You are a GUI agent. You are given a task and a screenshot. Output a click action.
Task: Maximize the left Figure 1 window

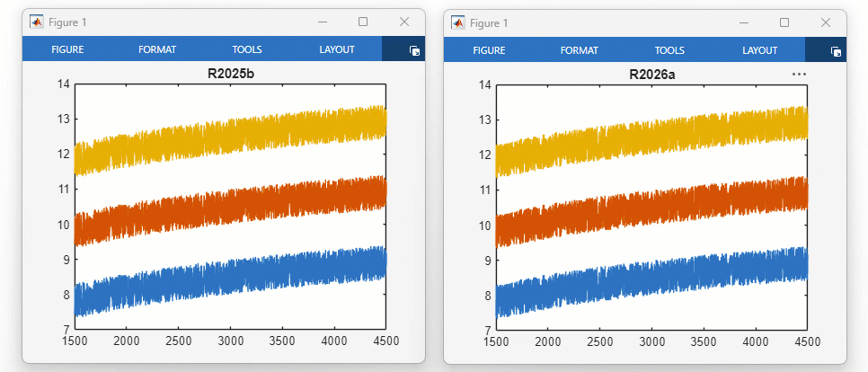[363, 22]
